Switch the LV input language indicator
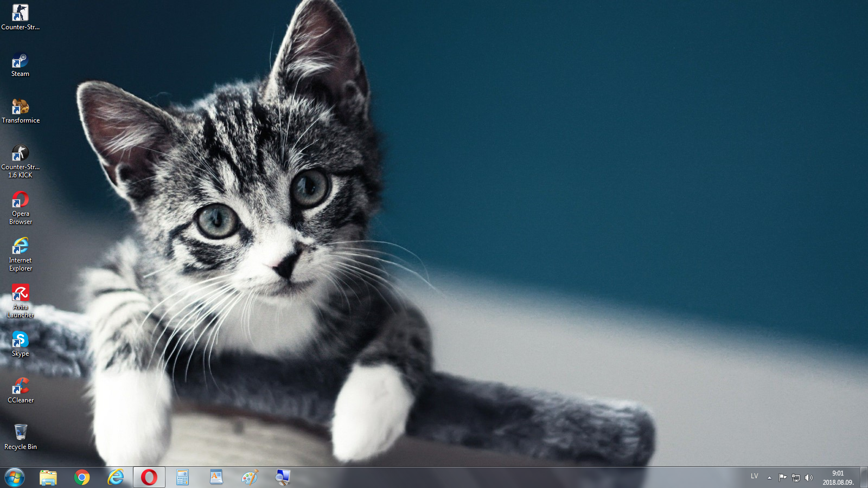 point(754,477)
